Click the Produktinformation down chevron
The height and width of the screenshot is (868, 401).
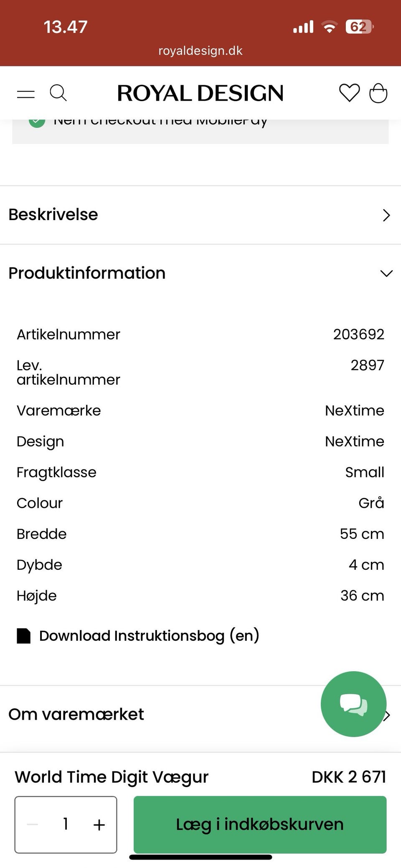point(386,274)
